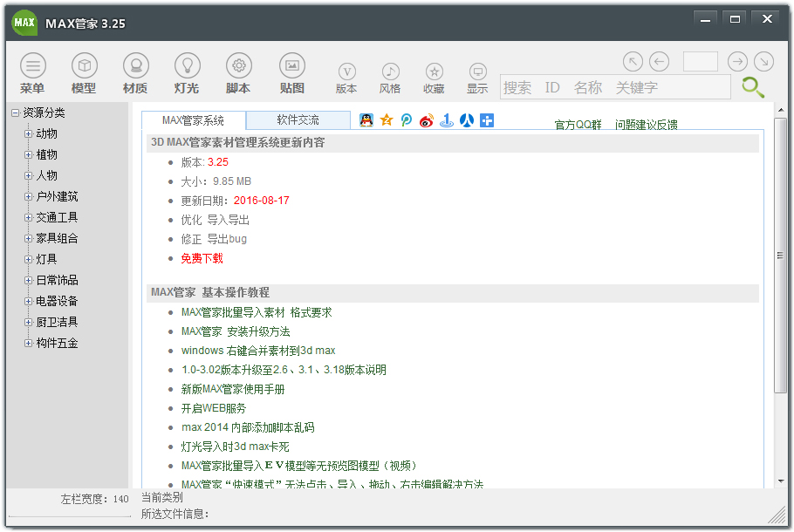
Task: Expand the 灯具 category
Action: tap(28, 259)
